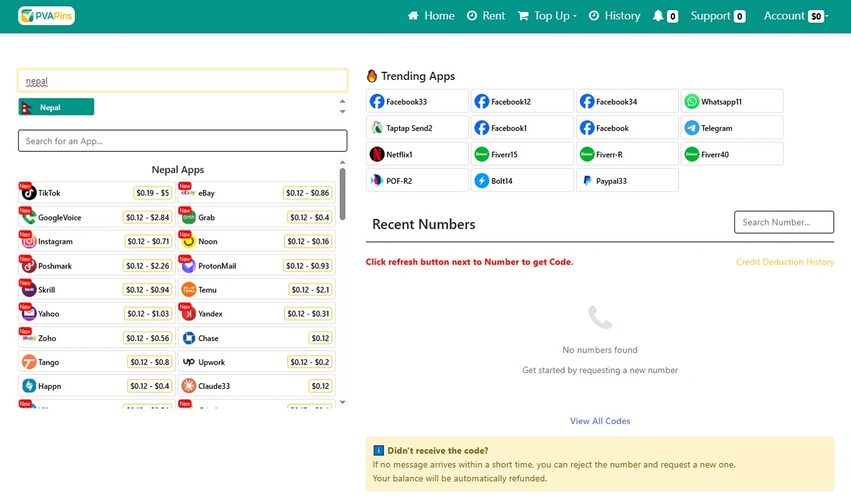The image size is (851, 504).
Task: Click the Telegram icon in Trending Apps
Action: tap(692, 128)
